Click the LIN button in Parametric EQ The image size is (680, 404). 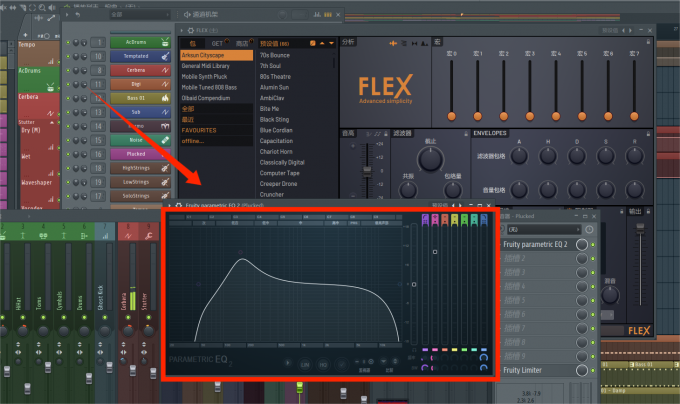[305, 364]
